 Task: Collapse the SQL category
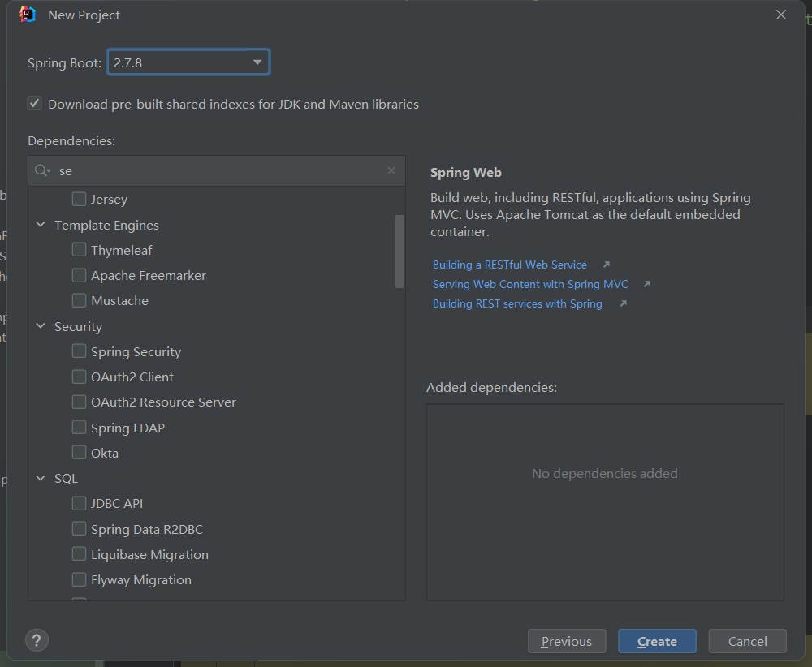pyautogui.click(x=41, y=478)
